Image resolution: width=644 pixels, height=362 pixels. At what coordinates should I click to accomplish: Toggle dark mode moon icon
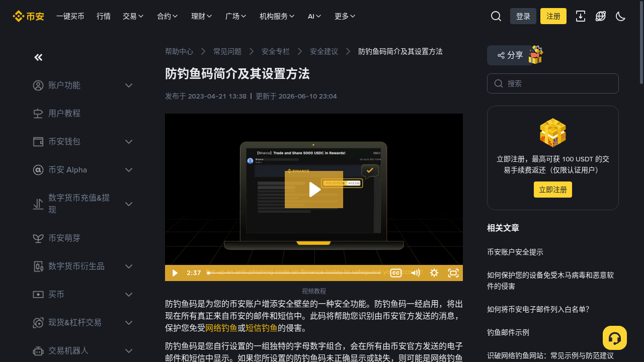[621, 16]
